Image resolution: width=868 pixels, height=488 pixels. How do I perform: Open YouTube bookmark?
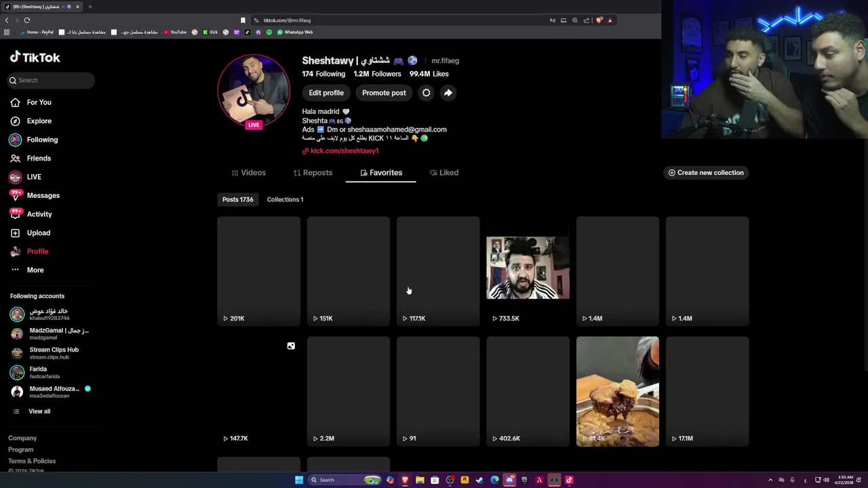point(174,32)
